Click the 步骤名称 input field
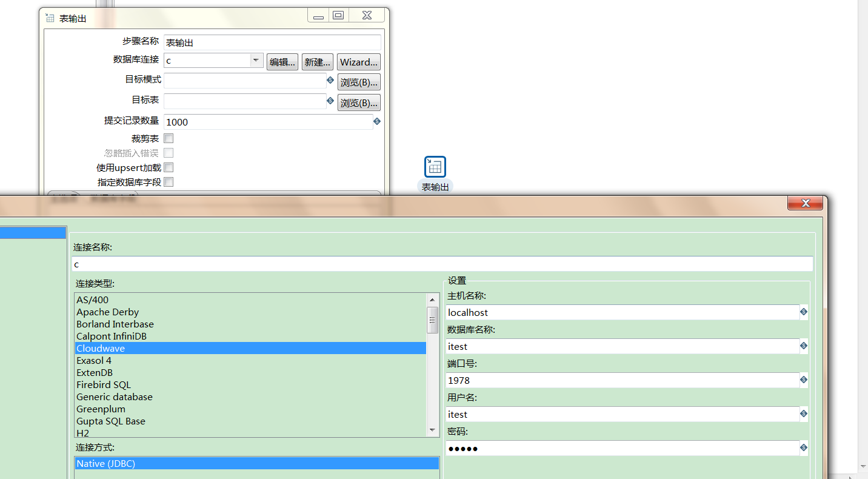Viewport: 868px width, 479px height. tap(272, 42)
